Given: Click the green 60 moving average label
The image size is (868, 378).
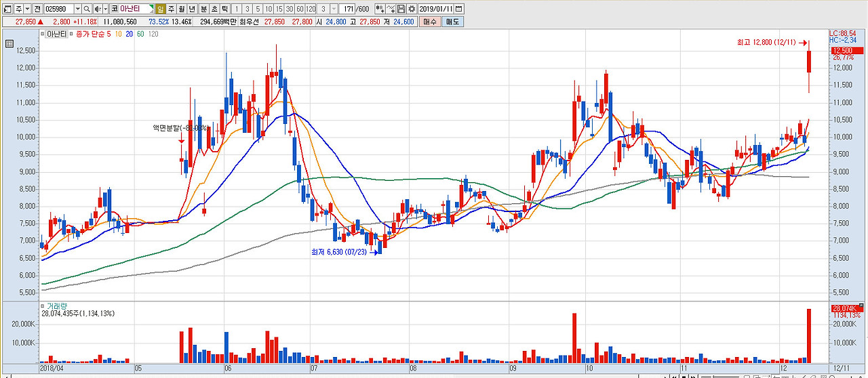Looking at the screenshot, I should click(140, 35).
